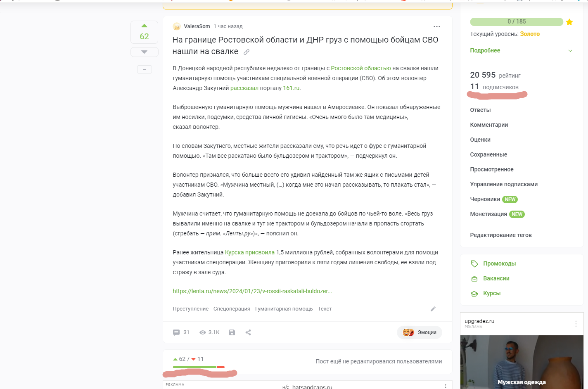Open the upgradez.ru advertiser link
588x389 pixels.
pos(479,321)
